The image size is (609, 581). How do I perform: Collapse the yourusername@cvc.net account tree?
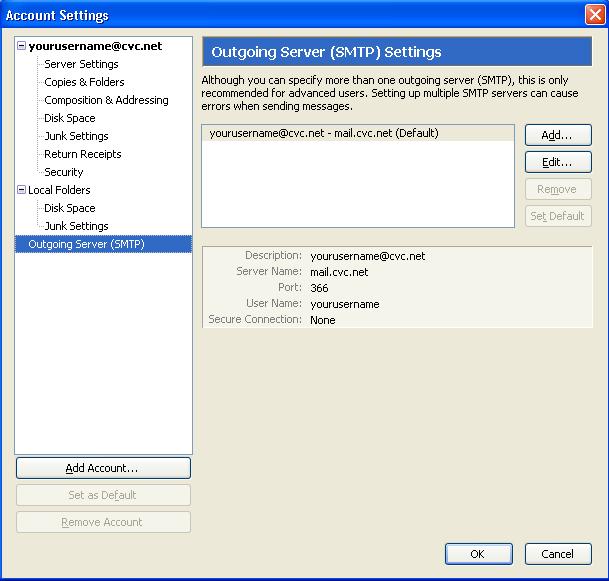click(21, 46)
